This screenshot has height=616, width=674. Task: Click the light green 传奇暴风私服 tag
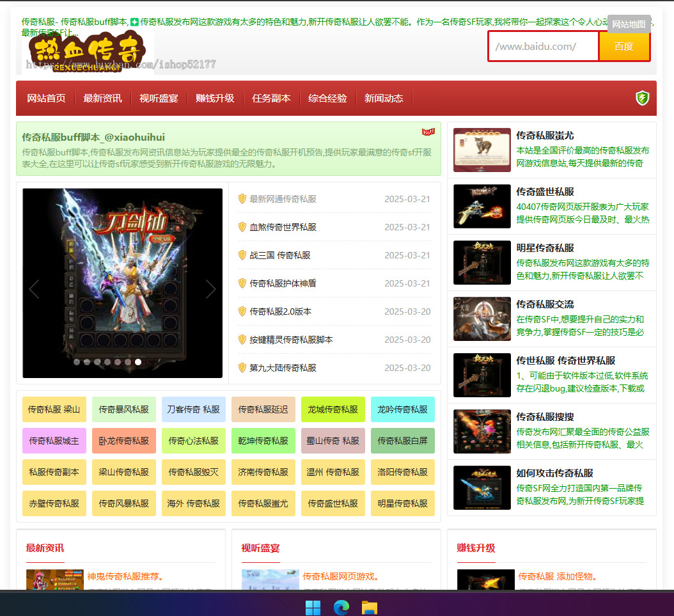124,409
